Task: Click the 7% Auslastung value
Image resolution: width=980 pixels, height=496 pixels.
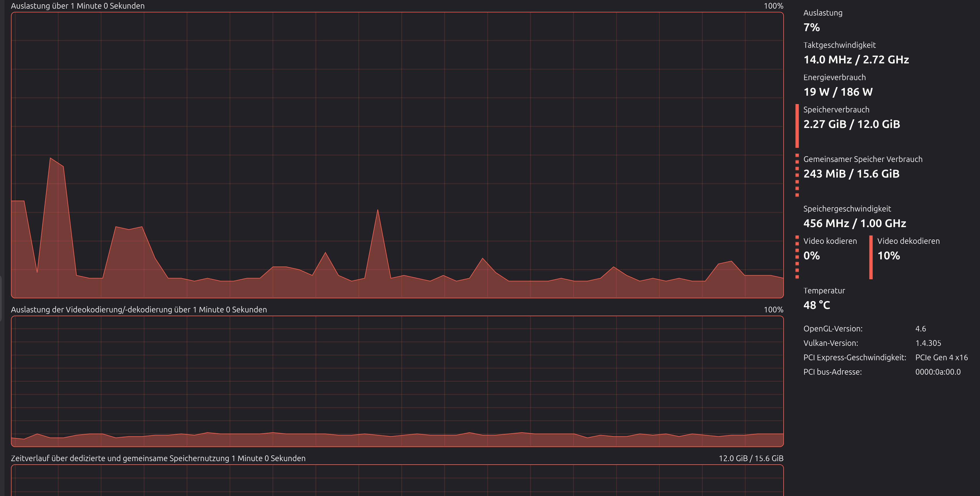Action: (812, 27)
